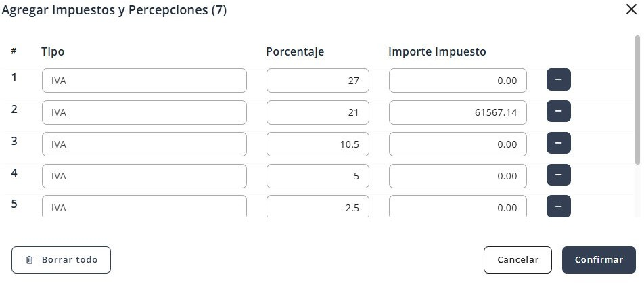Screen dimensions: 644x283
Task: Click the Importe Impuesto field showing 61567.14
Action: [x=457, y=112]
